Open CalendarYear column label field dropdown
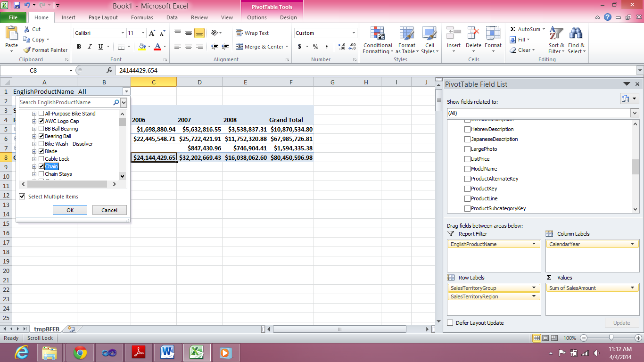The width and height of the screenshot is (644, 362). (633, 244)
